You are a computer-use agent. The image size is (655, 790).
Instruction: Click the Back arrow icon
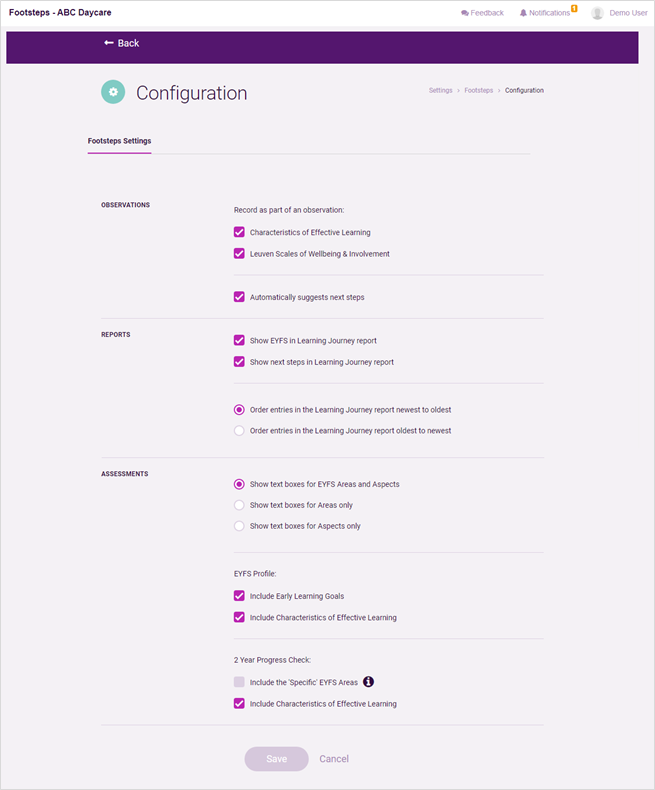click(108, 43)
